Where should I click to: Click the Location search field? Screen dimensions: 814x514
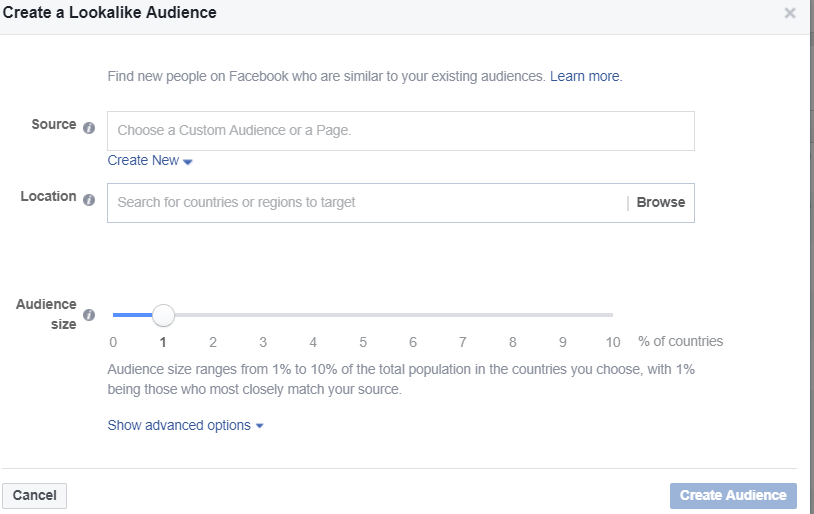[367, 203]
